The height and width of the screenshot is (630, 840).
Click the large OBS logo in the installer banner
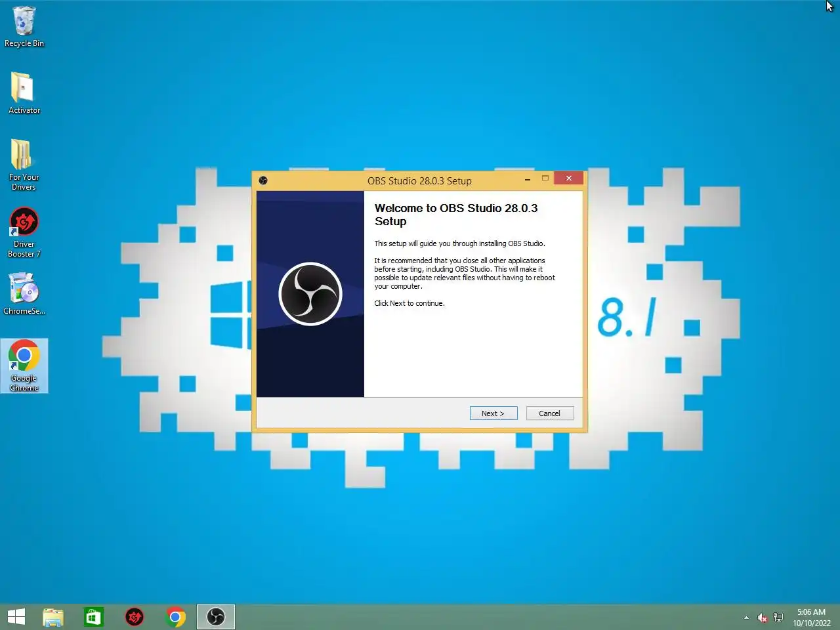click(x=310, y=293)
